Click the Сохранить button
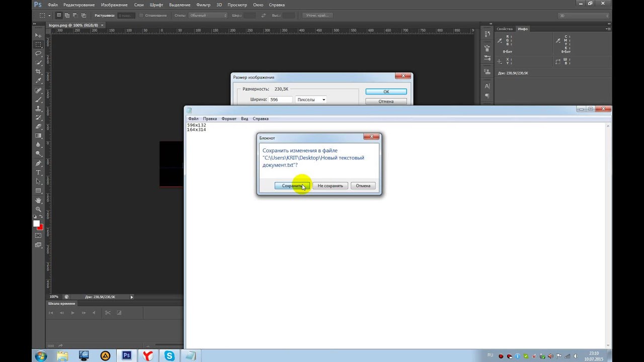This screenshot has width=644, height=362. 292,186
